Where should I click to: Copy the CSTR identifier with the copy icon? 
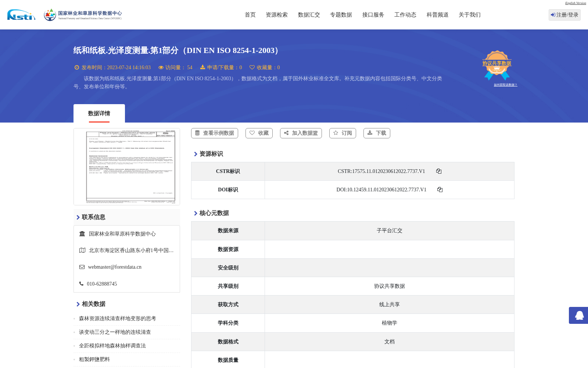point(439,171)
